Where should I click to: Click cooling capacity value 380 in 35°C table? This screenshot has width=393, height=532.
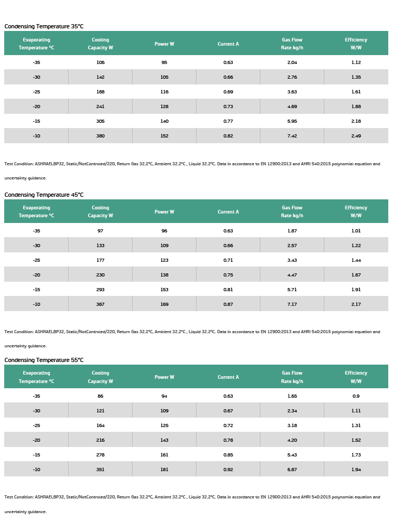[100, 136]
